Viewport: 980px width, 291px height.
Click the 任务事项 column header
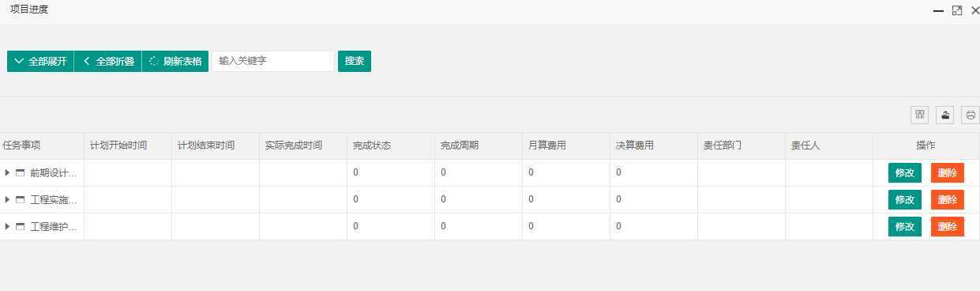[x=42, y=145]
